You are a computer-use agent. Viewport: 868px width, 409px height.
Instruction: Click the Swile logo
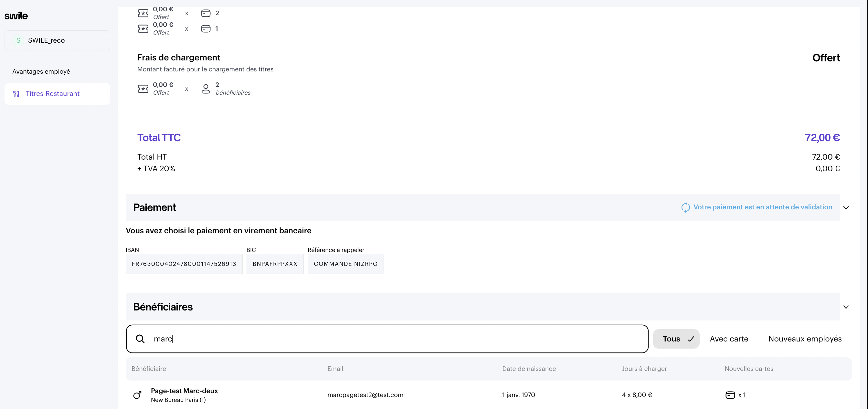point(16,16)
